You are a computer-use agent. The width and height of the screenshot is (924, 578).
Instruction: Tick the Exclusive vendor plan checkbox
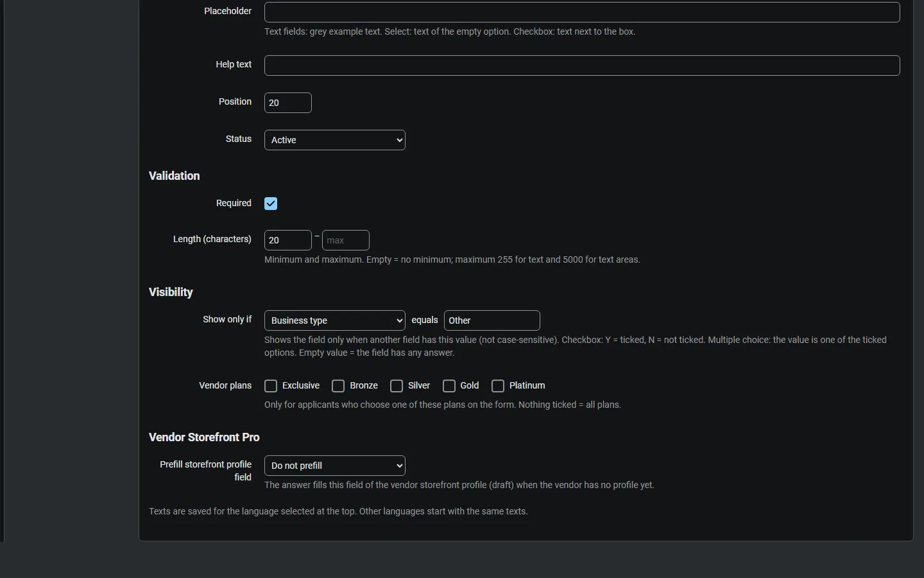pyautogui.click(x=271, y=386)
